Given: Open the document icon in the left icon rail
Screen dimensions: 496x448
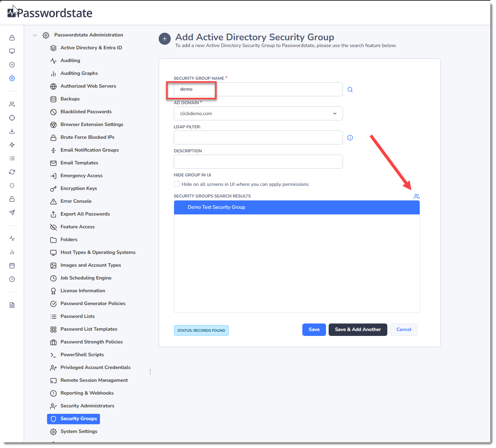Looking at the screenshot, I should point(12,305).
